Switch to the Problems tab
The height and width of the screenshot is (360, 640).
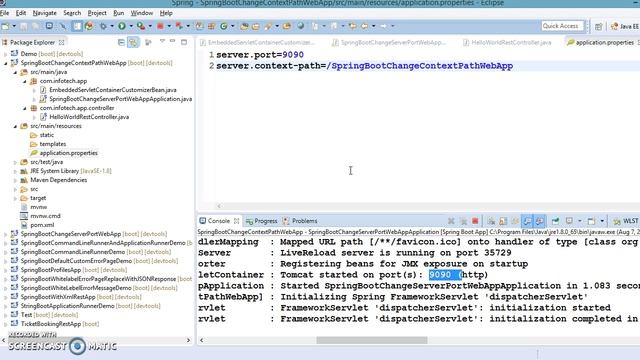[300, 221]
